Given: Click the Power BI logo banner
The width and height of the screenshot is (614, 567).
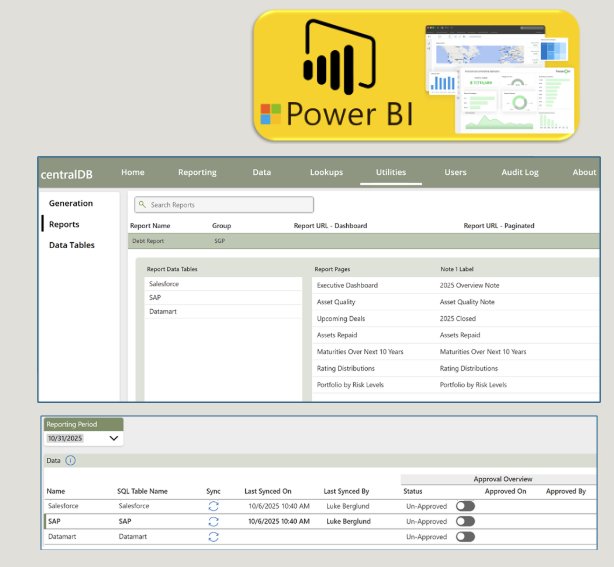Looking at the screenshot, I should tap(416, 75).
